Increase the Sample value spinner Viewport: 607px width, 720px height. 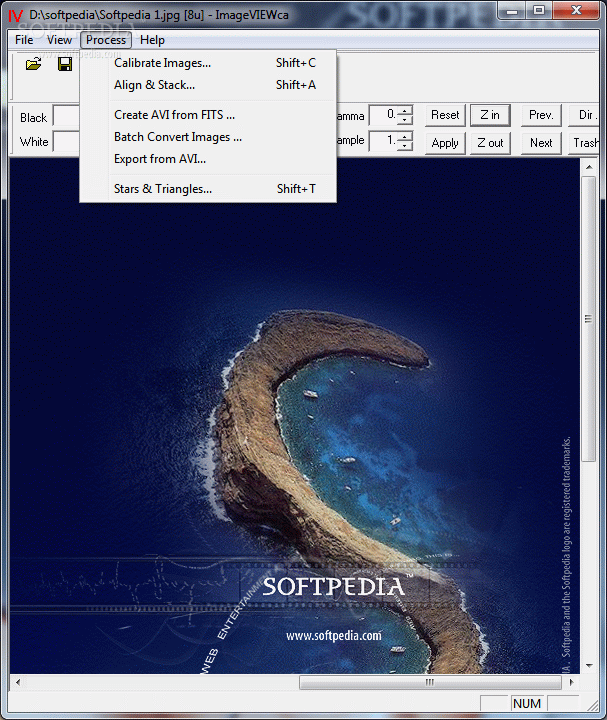point(405,136)
